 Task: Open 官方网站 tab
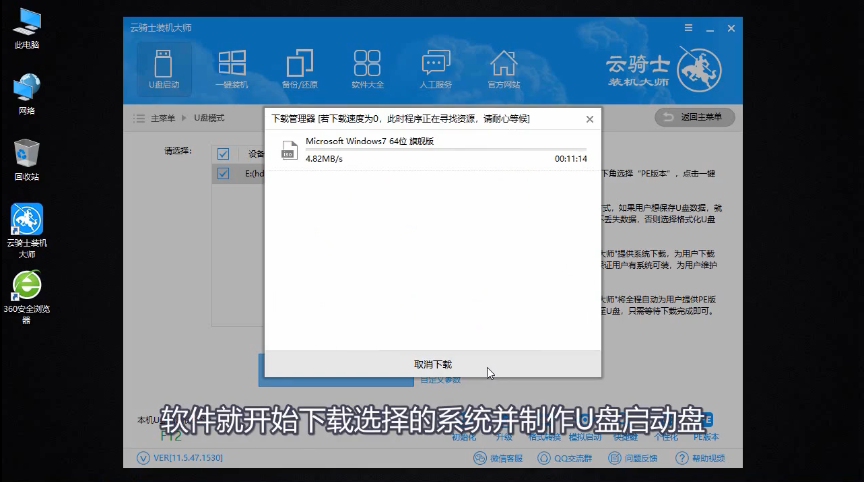click(504, 69)
